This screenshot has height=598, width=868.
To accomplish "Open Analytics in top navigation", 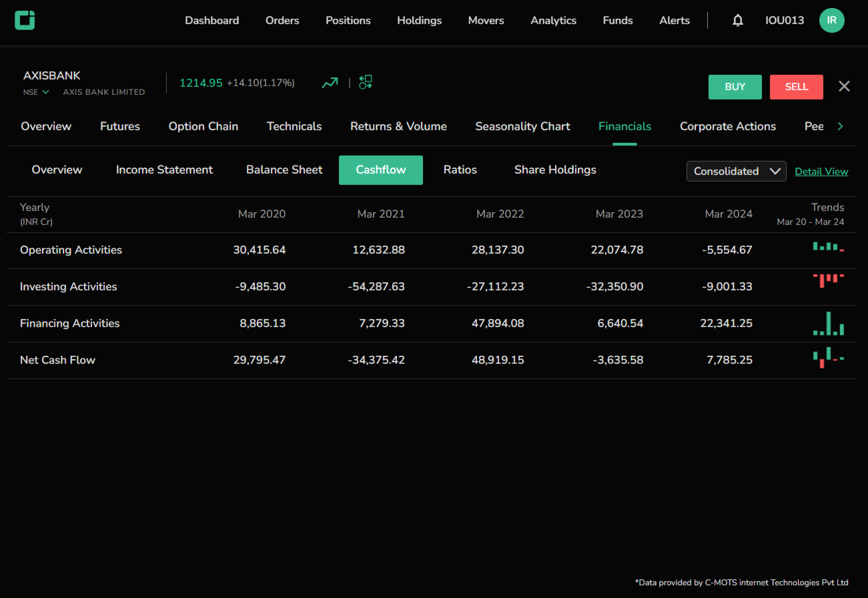I will point(553,20).
